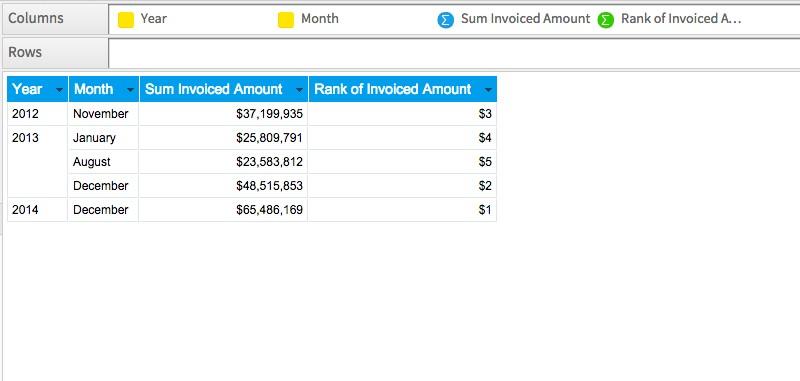Click the $1 rank cell
The width and height of the screenshot is (800, 381).
403,210
